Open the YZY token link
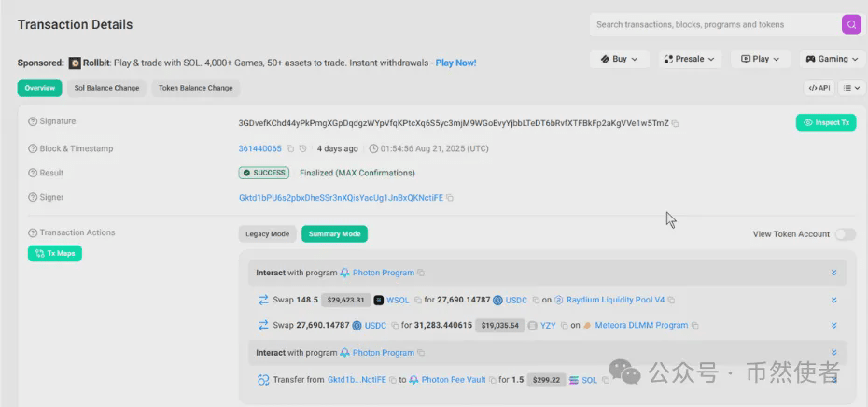This screenshot has width=868, height=407. (x=548, y=326)
